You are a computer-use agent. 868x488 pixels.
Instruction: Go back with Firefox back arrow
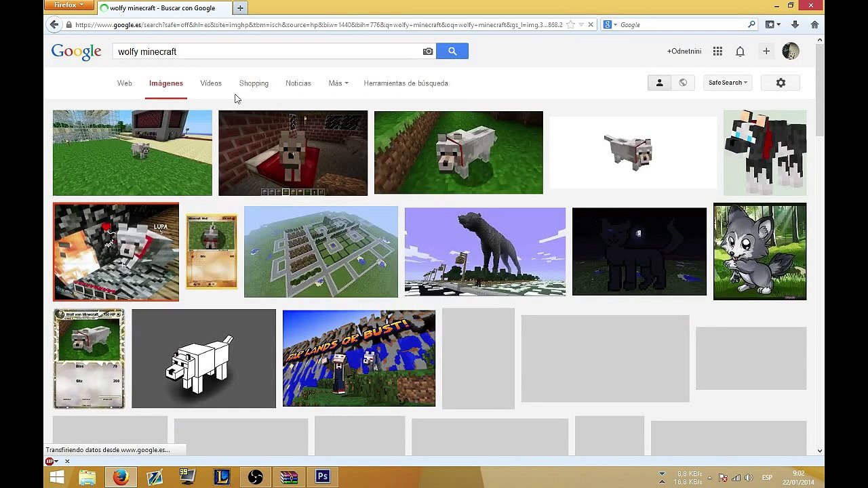pyautogui.click(x=54, y=24)
